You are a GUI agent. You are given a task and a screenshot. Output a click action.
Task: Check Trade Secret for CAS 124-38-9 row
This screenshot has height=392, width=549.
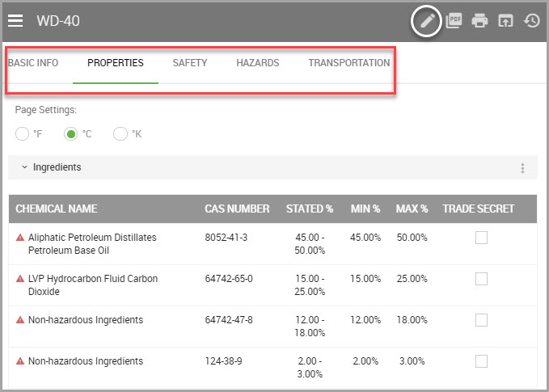coord(481,361)
